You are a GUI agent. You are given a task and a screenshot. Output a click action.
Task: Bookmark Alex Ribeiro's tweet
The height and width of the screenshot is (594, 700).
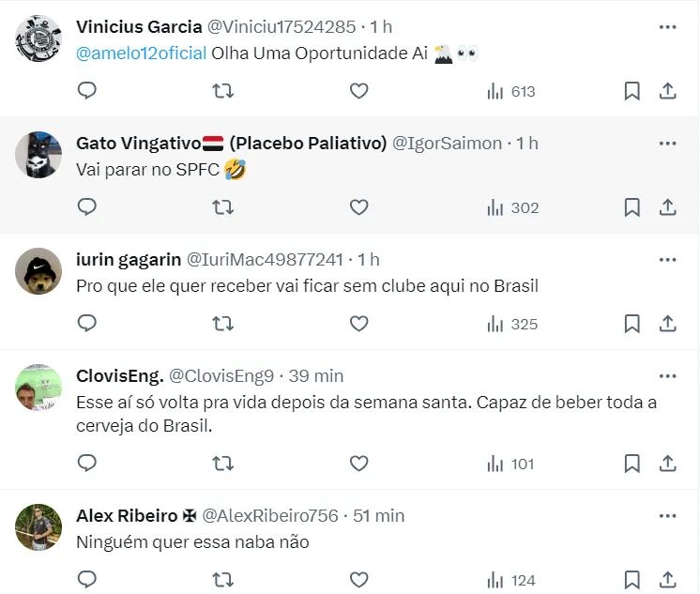tap(632, 580)
